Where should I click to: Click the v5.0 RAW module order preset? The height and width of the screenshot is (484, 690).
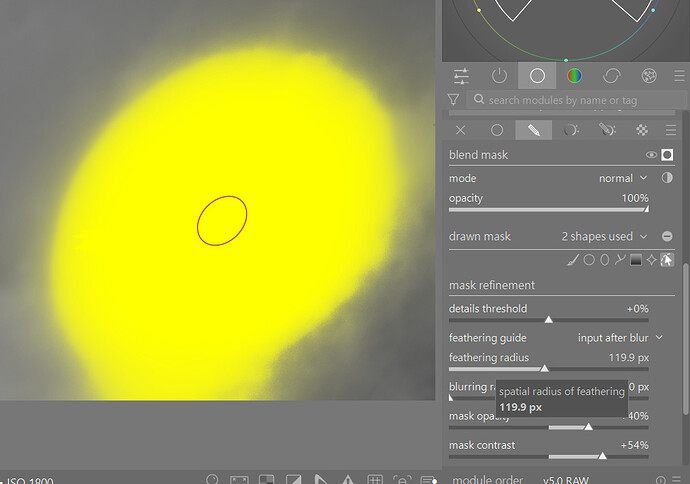[x=565, y=479]
